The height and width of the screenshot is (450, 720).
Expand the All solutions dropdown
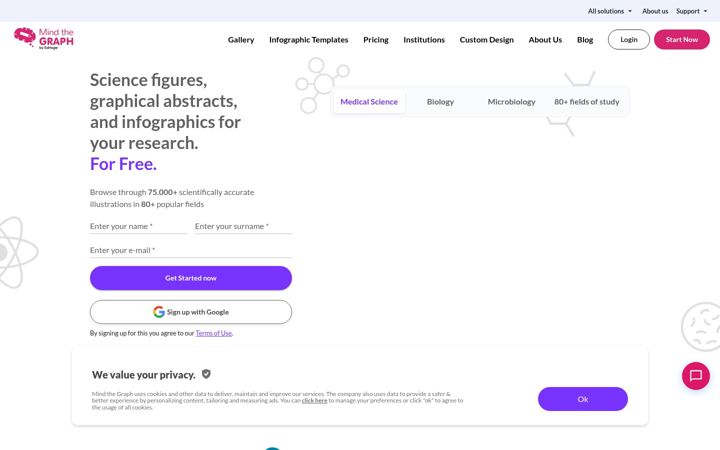point(610,11)
